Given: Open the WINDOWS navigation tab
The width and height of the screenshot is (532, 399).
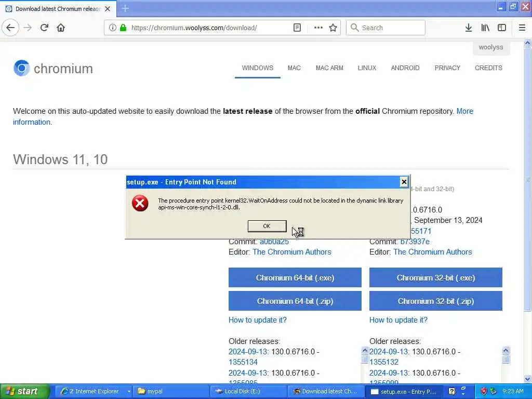Looking at the screenshot, I should point(258,68).
